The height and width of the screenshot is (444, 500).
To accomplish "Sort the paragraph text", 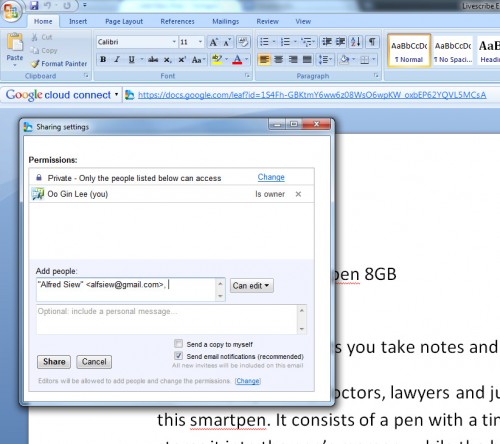I will [355, 42].
